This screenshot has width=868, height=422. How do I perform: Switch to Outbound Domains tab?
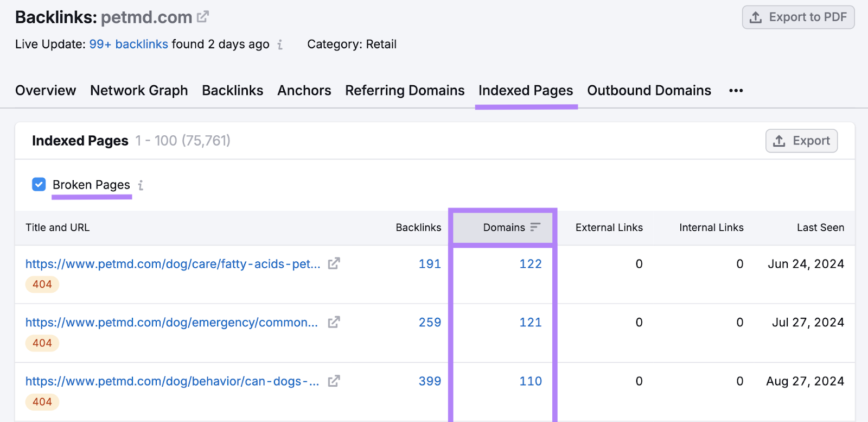pos(649,90)
